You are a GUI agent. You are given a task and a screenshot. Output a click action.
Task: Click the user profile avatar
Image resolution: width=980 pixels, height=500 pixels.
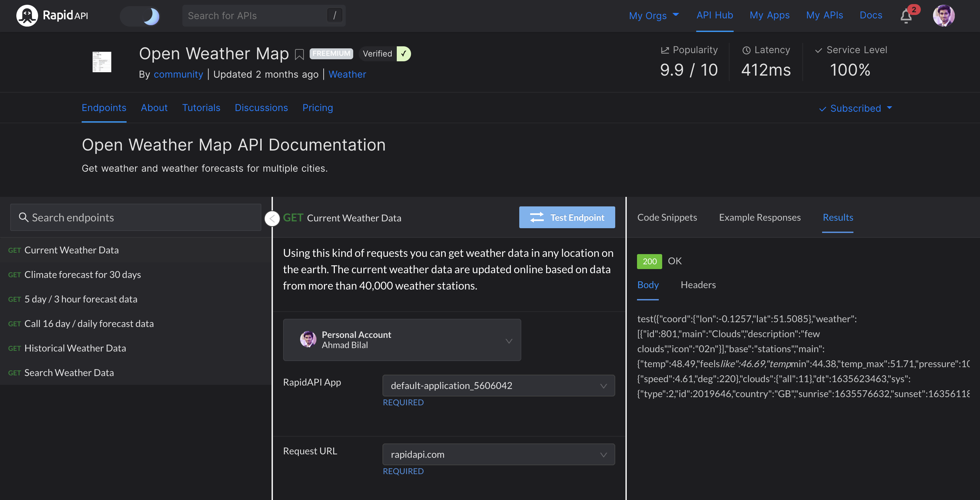pyautogui.click(x=943, y=16)
